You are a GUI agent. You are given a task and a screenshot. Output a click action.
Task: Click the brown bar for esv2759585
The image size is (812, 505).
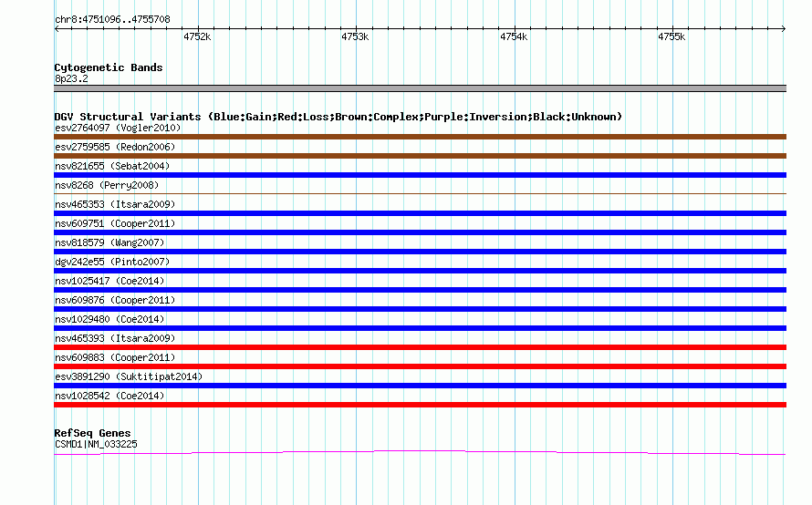[420, 156]
